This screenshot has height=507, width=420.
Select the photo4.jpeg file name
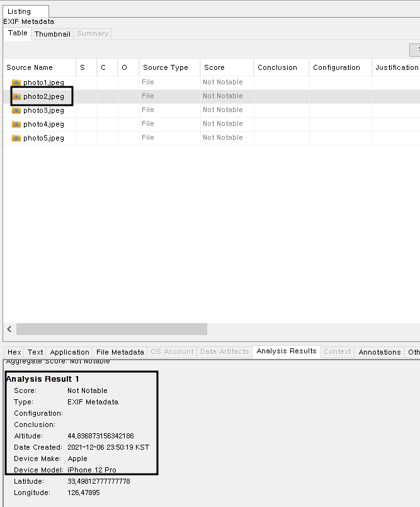pos(43,125)
